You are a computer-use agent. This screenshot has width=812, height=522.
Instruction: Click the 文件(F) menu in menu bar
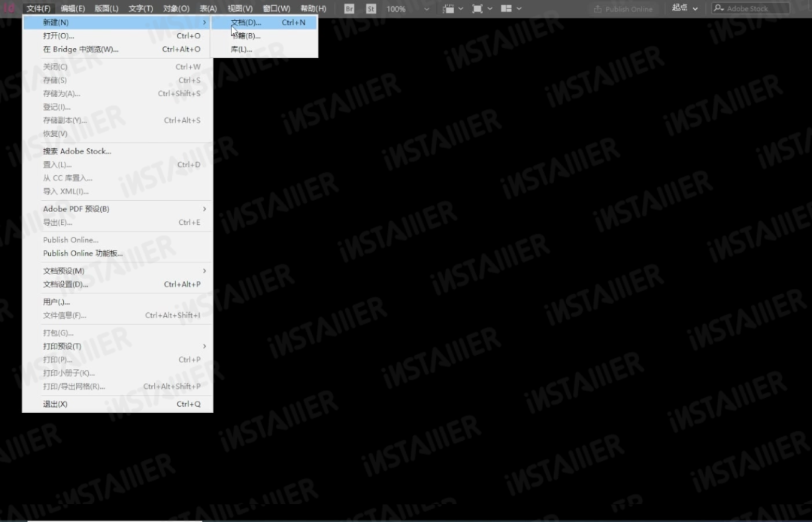tap(38, 9)
